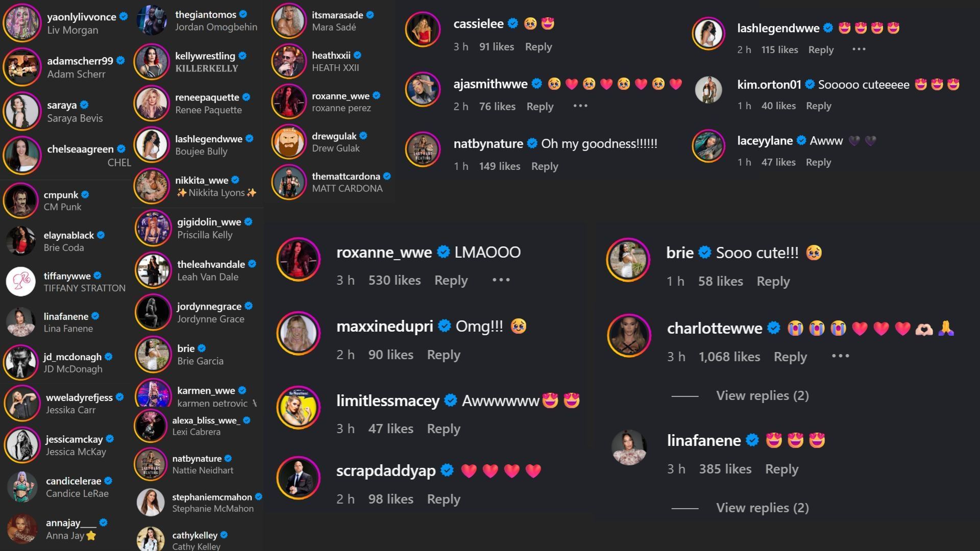Open Liv Morgan's profile avatar

21,22
